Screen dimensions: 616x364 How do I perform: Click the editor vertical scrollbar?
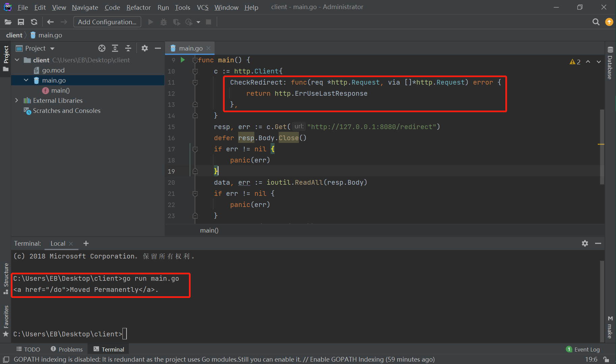point(602,147)
